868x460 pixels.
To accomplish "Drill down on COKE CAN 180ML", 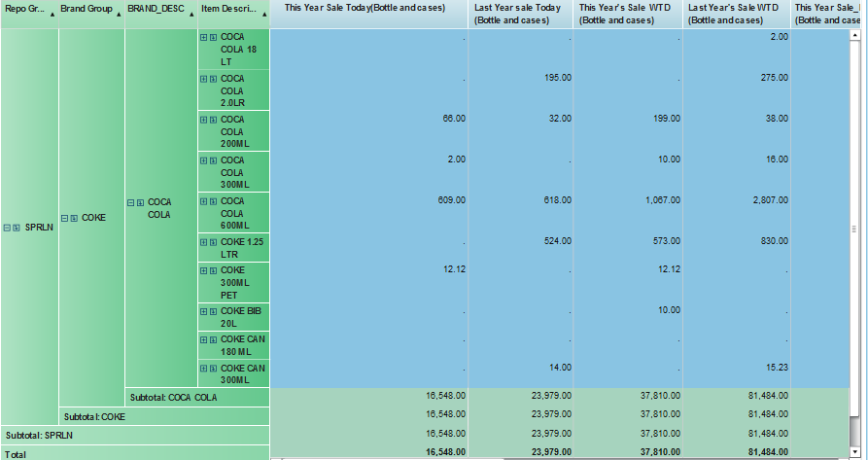I will coord(213,339).
